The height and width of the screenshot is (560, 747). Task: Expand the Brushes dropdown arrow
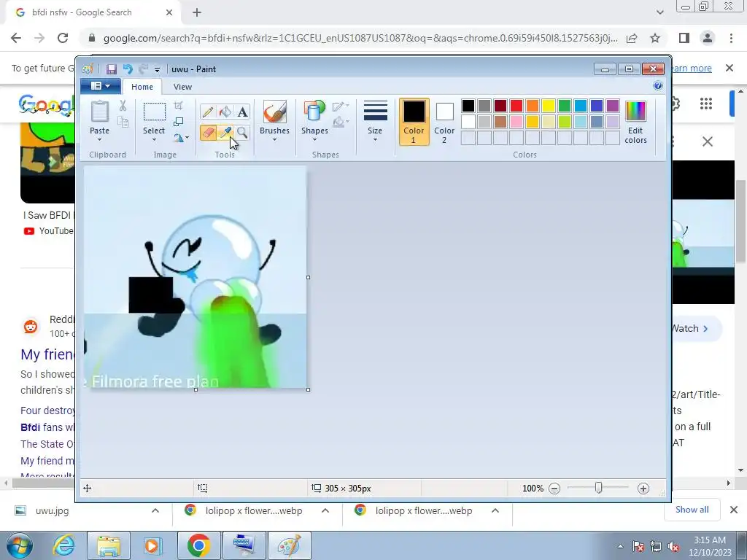pyautogui.click(x=274, y=139)
